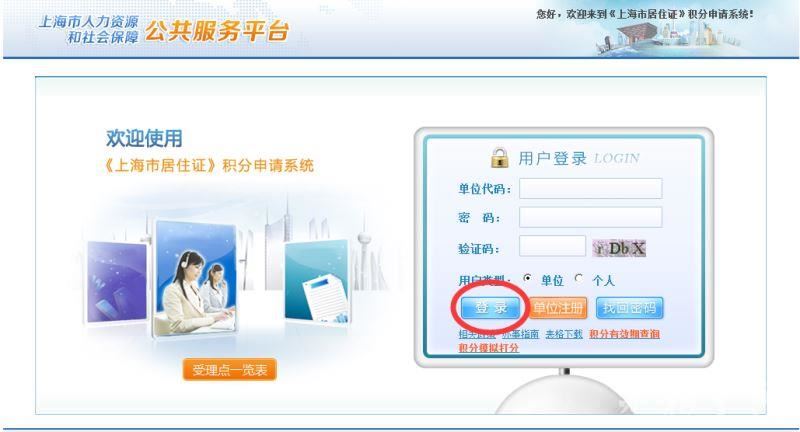Click the 公共服务平台 orange logo text

click(x=217, y=31)
